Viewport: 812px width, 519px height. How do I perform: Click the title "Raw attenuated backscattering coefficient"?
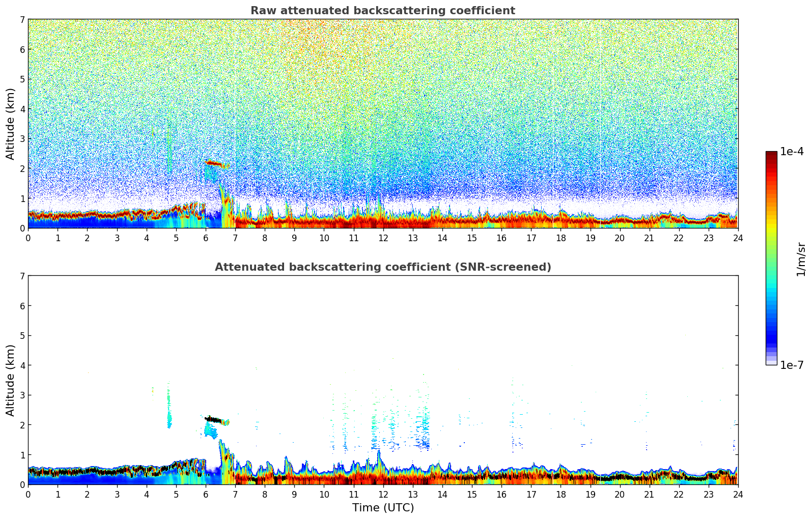[383, 11]
